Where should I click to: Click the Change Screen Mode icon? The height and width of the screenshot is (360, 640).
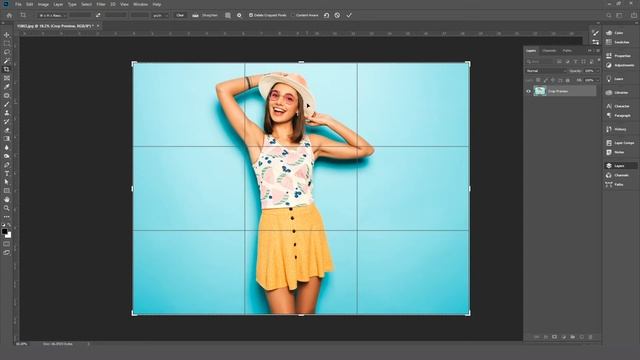point(7,253)
